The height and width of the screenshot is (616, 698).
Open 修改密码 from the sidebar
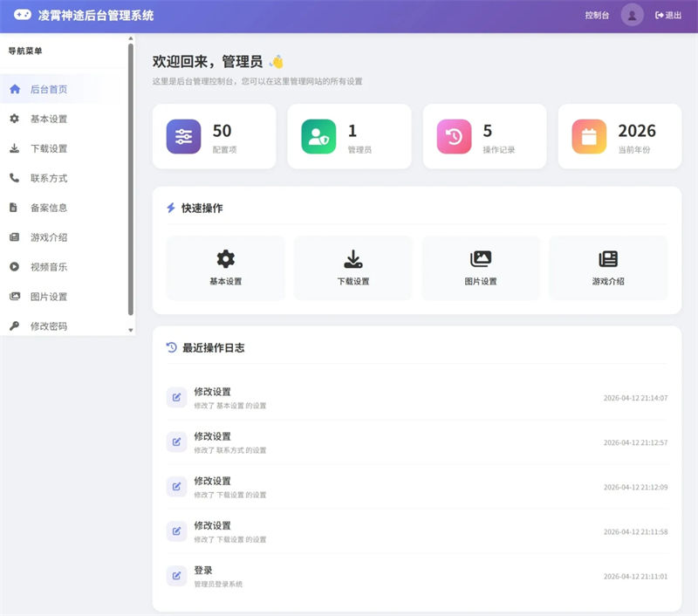(x=48, y=326)
